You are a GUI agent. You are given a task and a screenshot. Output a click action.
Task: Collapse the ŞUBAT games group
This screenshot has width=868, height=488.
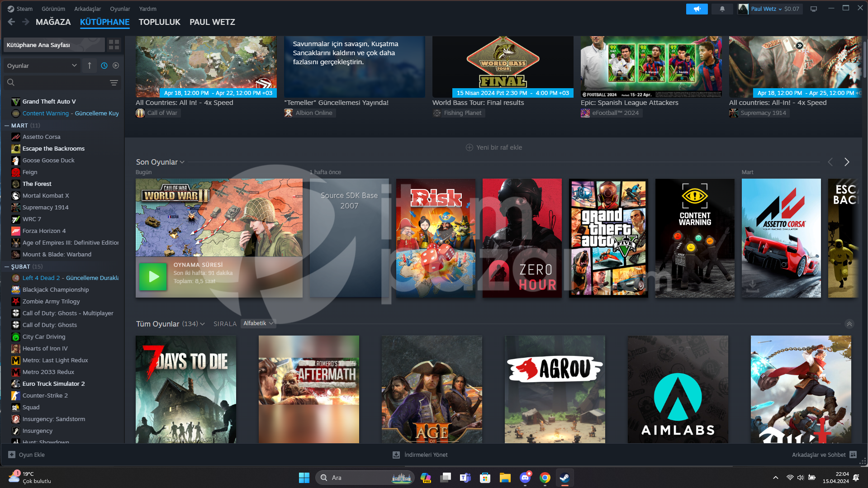click(x=7, y=267)
